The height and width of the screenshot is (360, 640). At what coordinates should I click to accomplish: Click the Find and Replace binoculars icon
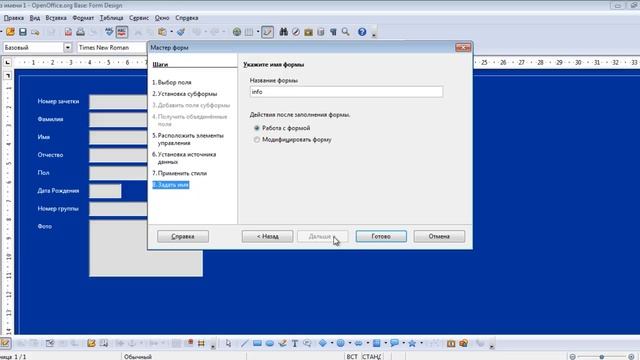[x=283, y=32]
